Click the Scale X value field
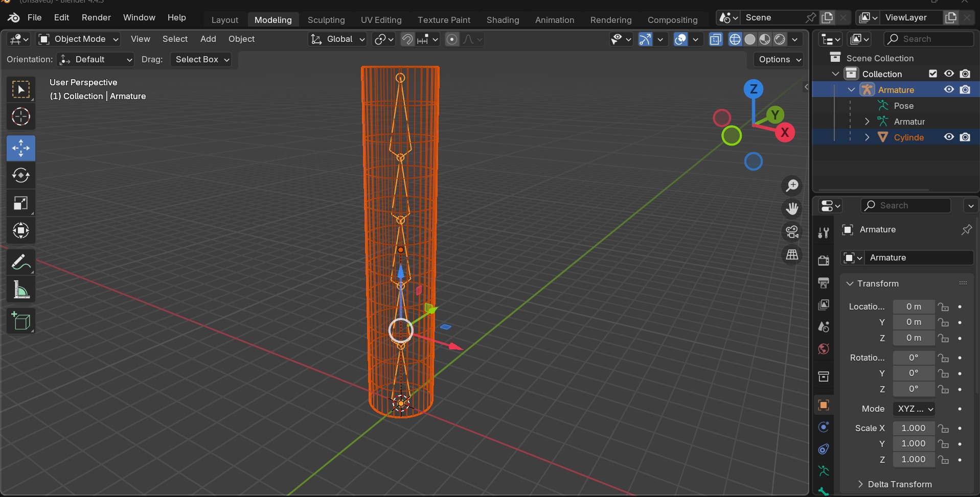The width and height of the screenshot is (980, 497). tap(914, 428)
